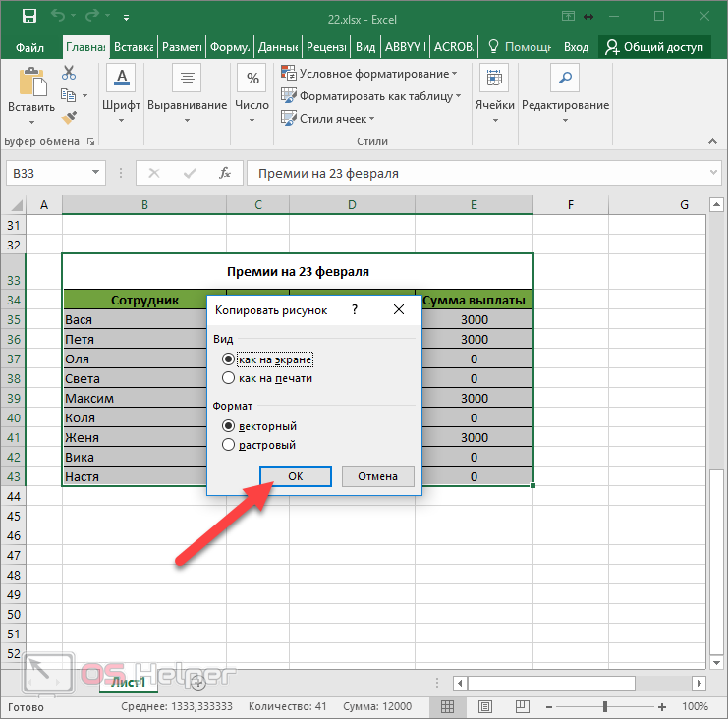
Task: Open the Файл tab
Action: (30, 47)
